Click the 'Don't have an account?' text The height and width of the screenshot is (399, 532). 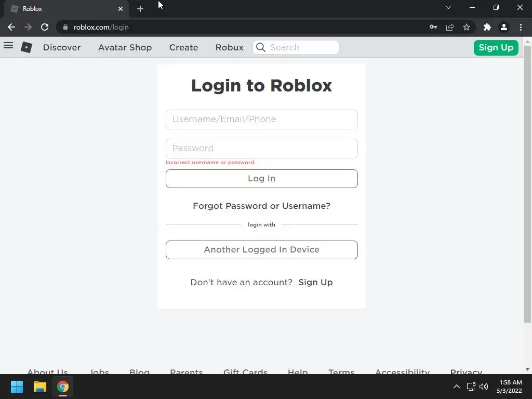pyautogui.click(x=241, y=282)
